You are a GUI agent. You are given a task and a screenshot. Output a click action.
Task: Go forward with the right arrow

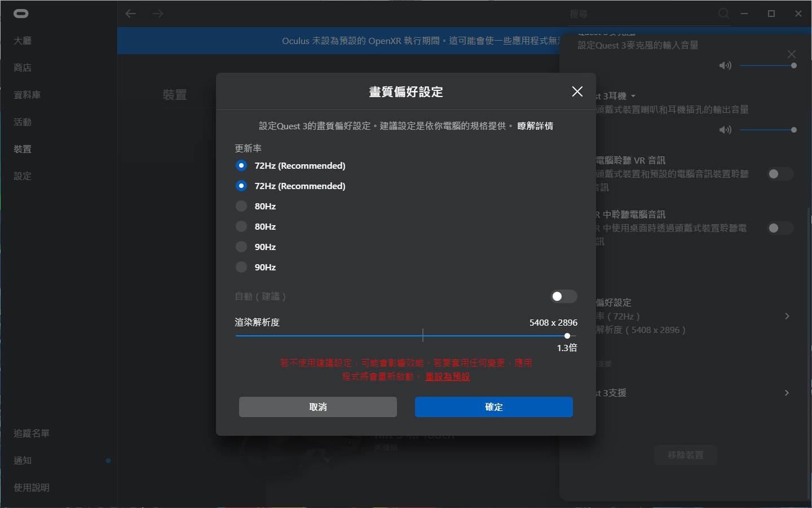point(158,14)
